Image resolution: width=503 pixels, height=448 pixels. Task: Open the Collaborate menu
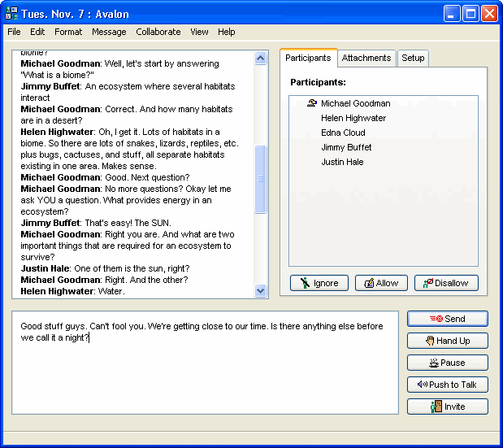(x=158, y=32)
